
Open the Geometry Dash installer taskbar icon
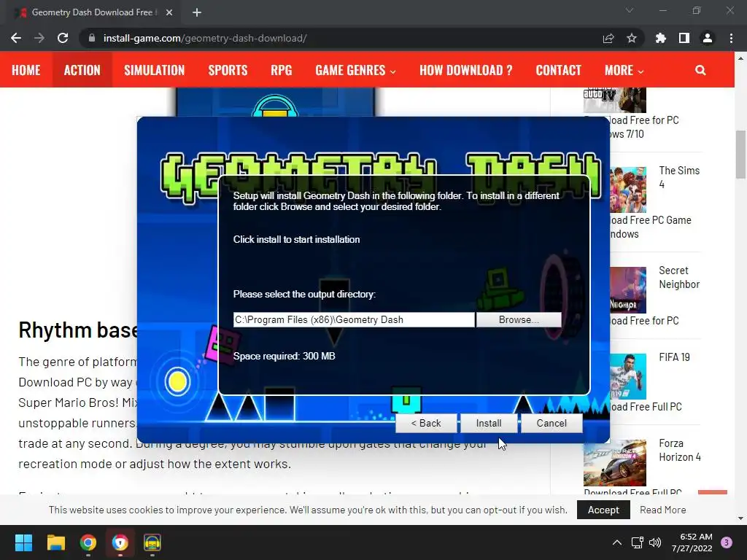152,542
